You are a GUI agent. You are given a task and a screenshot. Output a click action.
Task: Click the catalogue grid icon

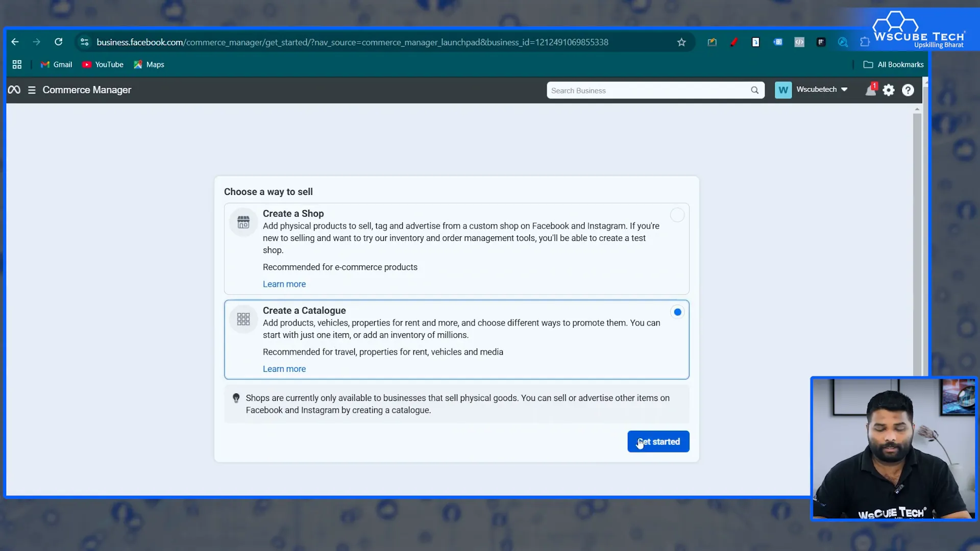[x=243, y=319]
